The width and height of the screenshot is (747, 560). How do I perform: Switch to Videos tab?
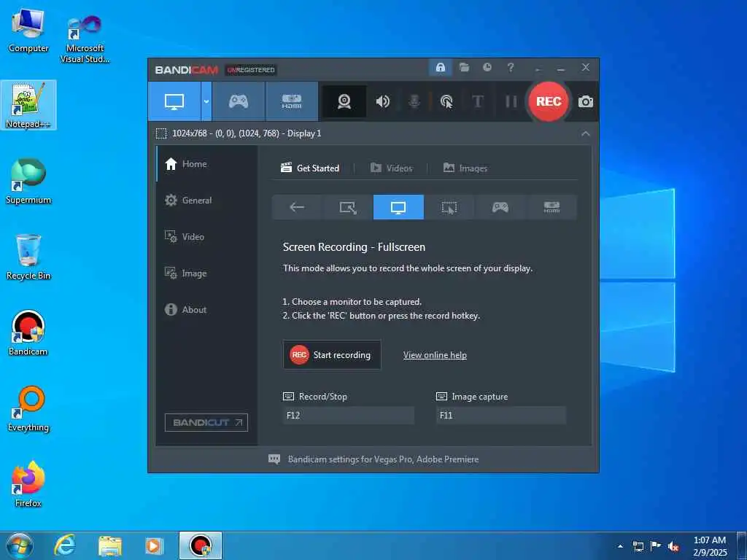[x=391, y=168]
